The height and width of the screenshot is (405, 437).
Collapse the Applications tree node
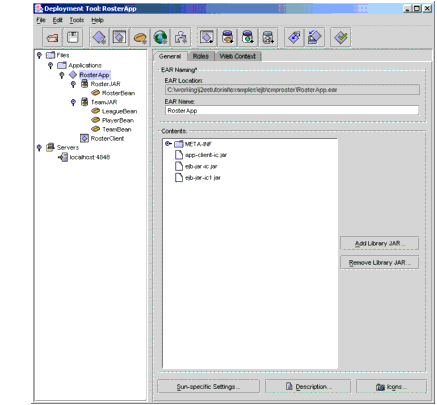point(50,65)
